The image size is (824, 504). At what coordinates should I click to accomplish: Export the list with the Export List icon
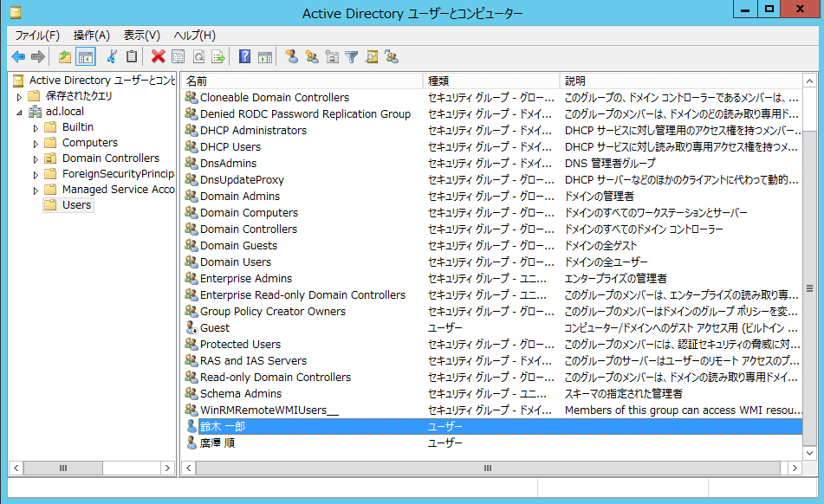(218, 56)
